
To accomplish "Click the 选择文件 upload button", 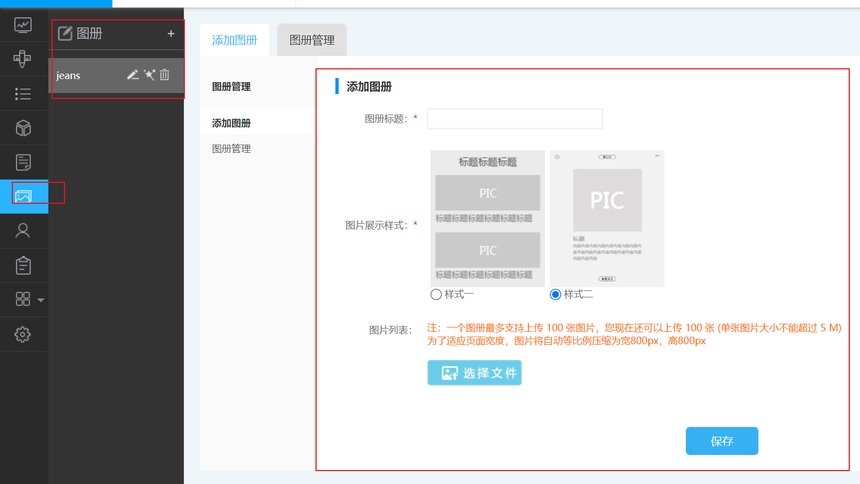I will 474,373.
